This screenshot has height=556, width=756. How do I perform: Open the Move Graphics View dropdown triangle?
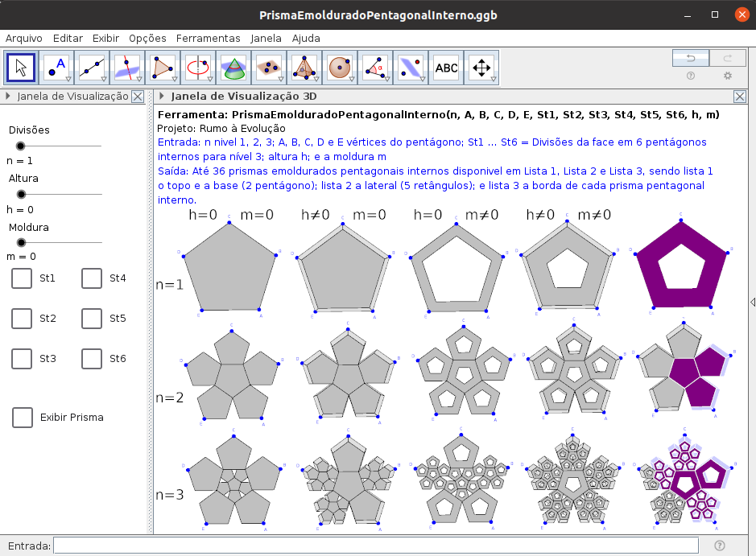[x=494, y=79]
